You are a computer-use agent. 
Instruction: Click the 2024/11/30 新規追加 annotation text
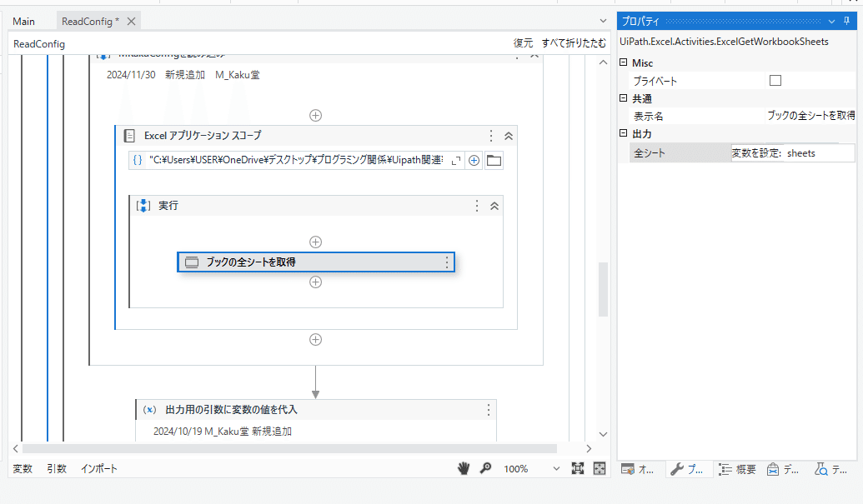pyautogui.click(x=183, y=75)
